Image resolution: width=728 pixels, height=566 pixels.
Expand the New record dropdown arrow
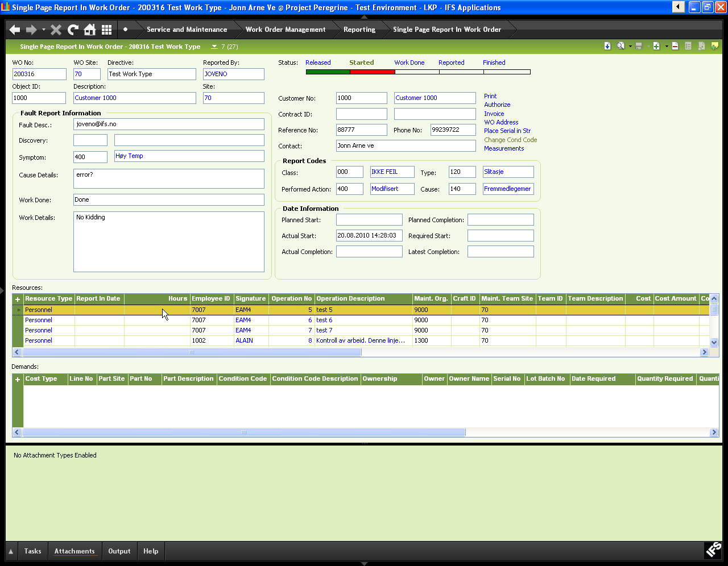click(666, 47)
